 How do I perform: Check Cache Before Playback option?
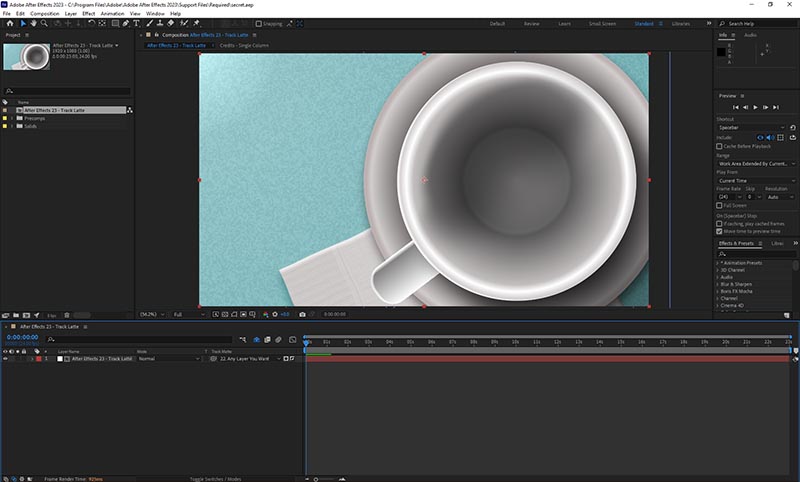click(x=719, y=146)
